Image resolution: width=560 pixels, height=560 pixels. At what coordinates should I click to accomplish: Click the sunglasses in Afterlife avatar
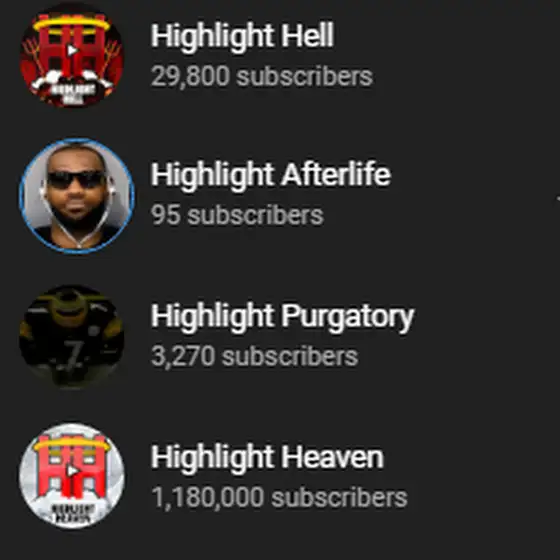pyautogui.click(x=76, y=179)
